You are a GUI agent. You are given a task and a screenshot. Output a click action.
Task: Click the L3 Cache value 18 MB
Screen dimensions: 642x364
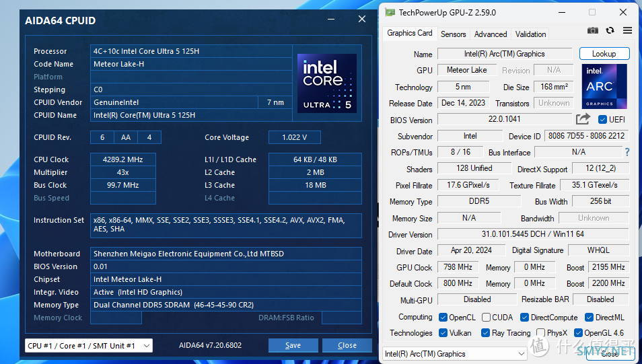click(x=315, y=185)
